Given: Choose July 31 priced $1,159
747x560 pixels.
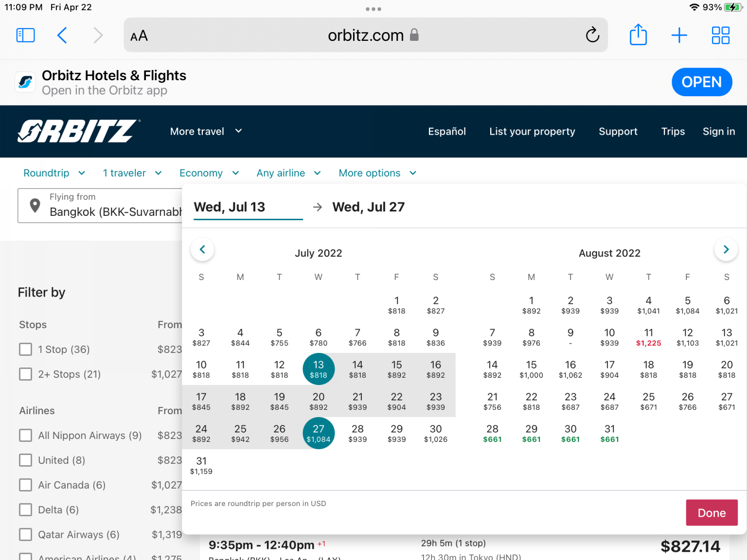Looking at the screenshot, I should pos(201,466).
